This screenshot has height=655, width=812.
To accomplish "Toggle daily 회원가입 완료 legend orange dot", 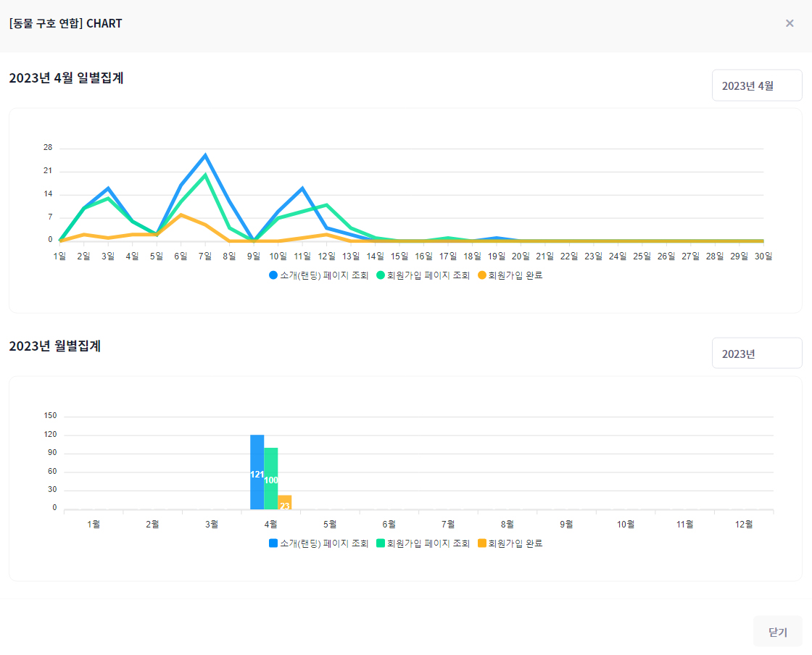I will (482, 275).
